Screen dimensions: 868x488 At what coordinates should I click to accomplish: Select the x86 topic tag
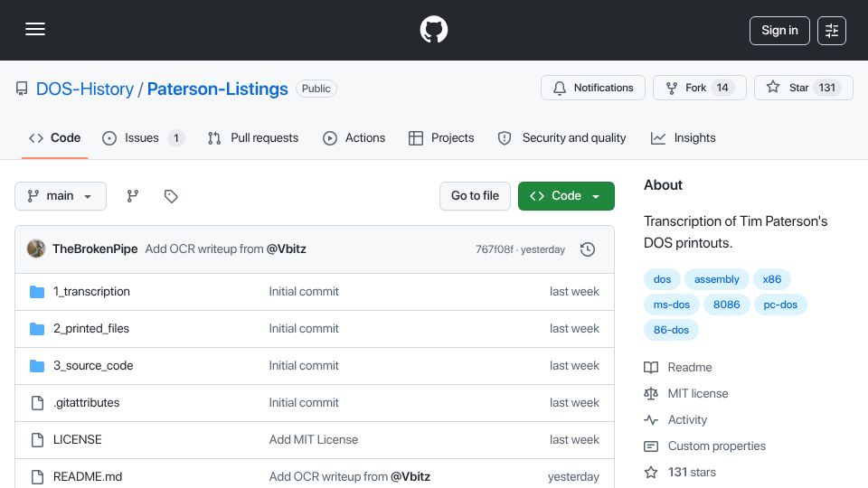772,279
